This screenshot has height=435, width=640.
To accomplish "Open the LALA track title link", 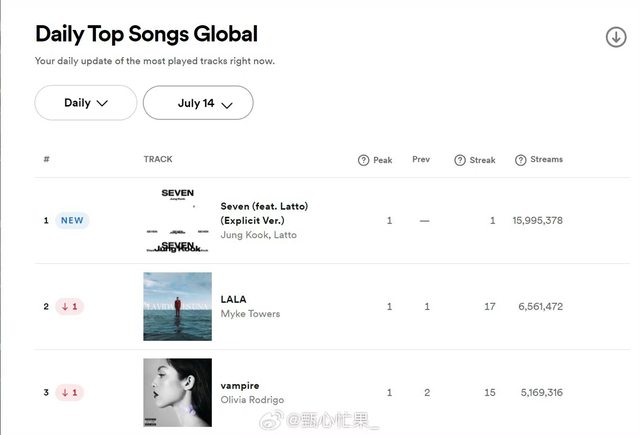I will (233, 299).
